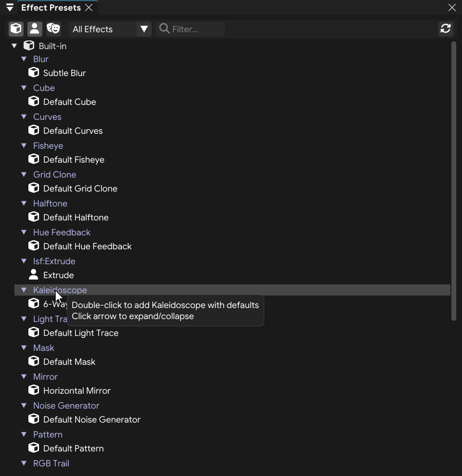Select the Default Mask preset
Viewport: 462px width, 476px height.
point(69,362)
